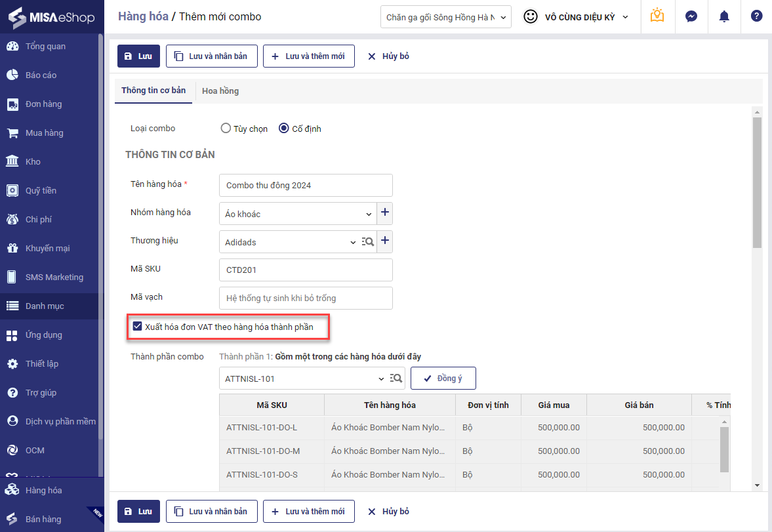Add a new product group with plus icon

click(385, 213)
